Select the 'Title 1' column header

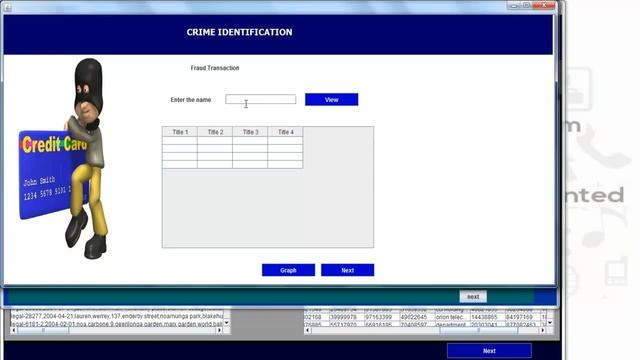pyautogui.click(x=180, y=132)
